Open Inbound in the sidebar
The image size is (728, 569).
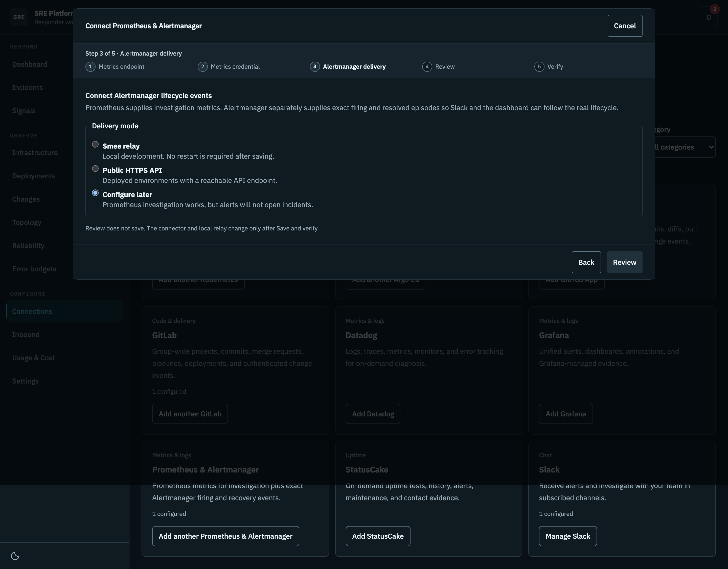tap(64, 335)
